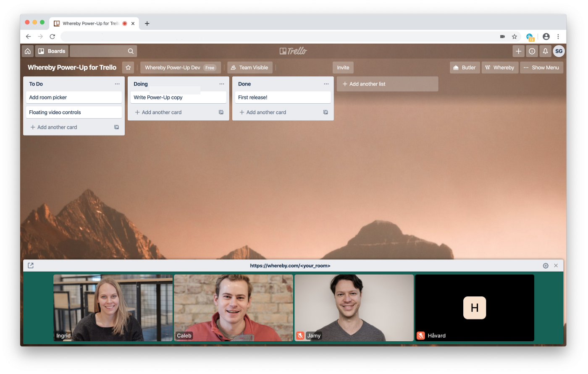Close the Whereby Power-Up browser tab
Viewport: 588px width, 374px height.
click(133, 24)
